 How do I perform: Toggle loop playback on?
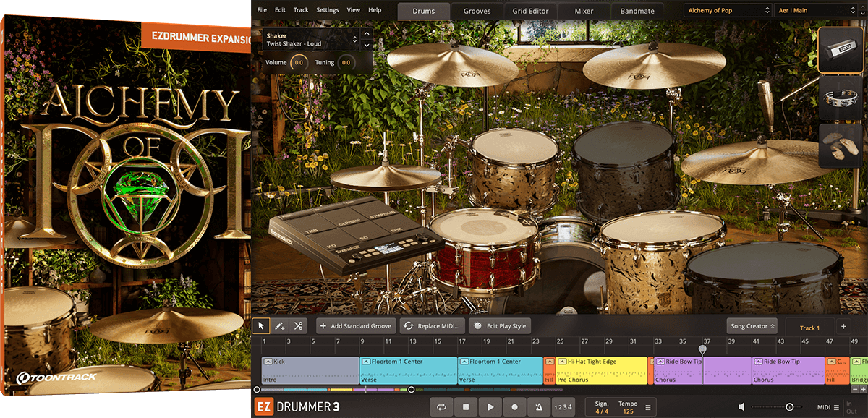tap(441, 407)
